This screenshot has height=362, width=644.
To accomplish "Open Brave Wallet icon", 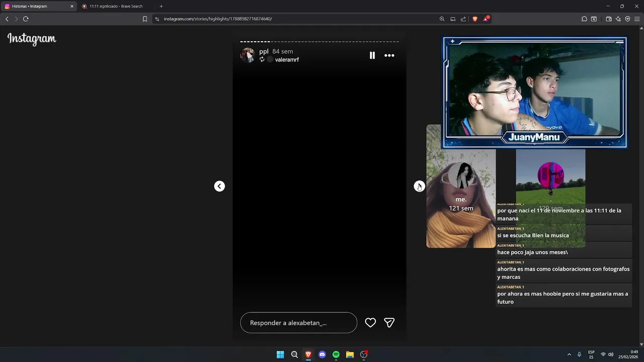I will [x=609, y=19].
